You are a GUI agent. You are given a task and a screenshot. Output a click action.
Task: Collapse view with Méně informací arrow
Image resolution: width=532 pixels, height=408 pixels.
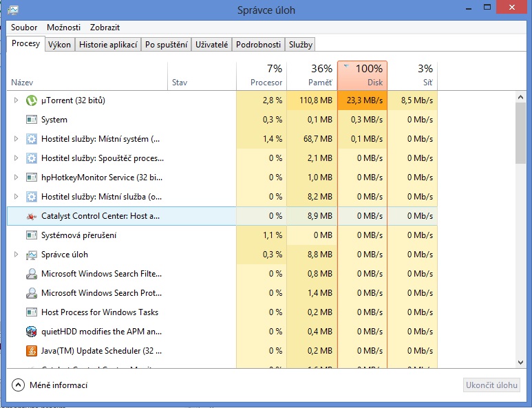point(18,385)
